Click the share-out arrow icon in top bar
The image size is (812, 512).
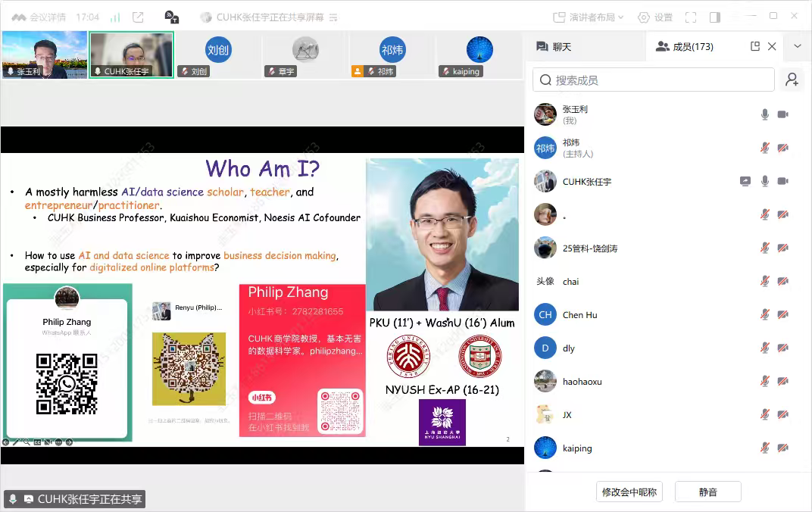click(x=138, y=17)
